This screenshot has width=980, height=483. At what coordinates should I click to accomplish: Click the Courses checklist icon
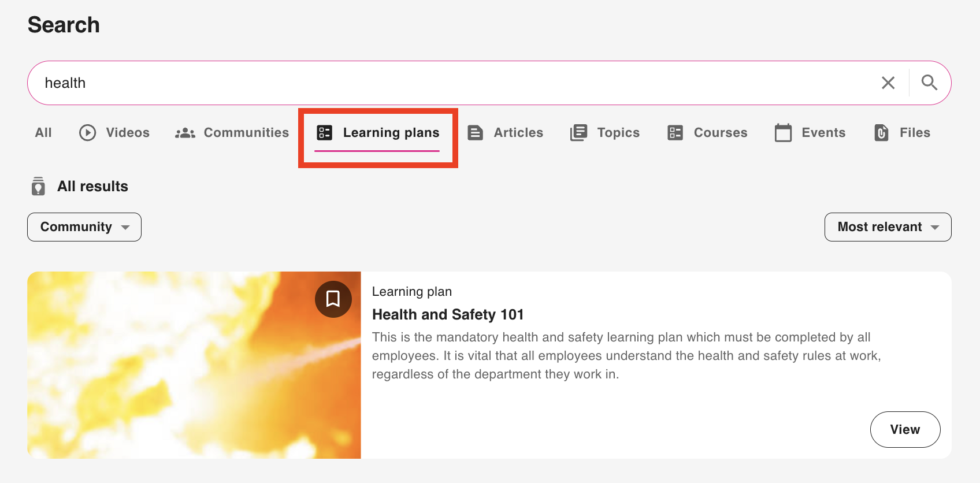click(675, 133)
